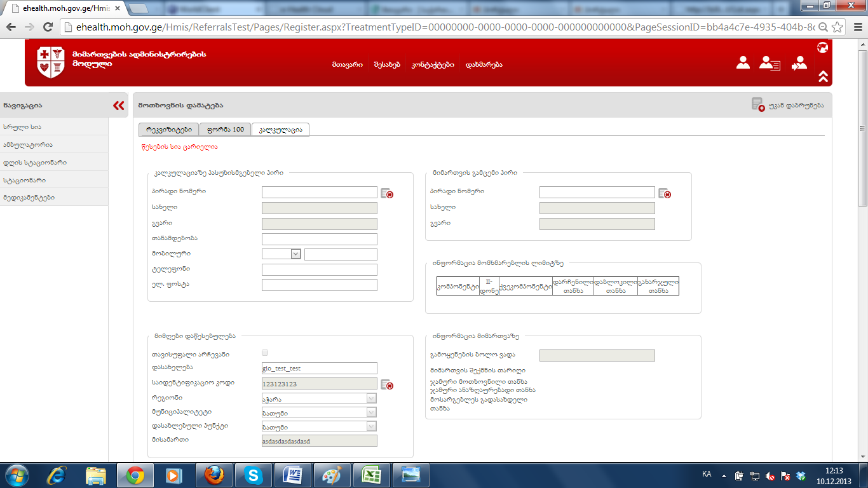Toggle the თავისუფალი არჩევანი checkbox
The image size is (868, 488).
(x=265, y=353)
